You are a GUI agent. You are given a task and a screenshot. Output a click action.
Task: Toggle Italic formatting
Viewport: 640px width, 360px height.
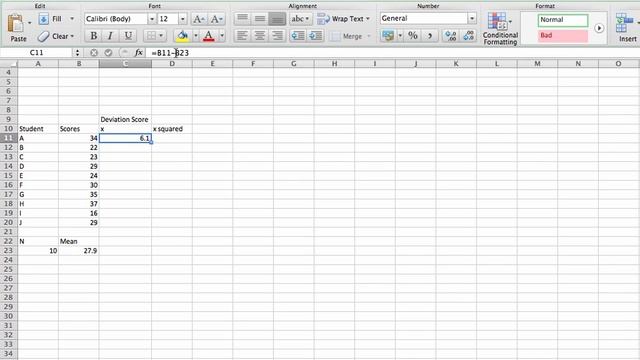[x=110, y=36]
